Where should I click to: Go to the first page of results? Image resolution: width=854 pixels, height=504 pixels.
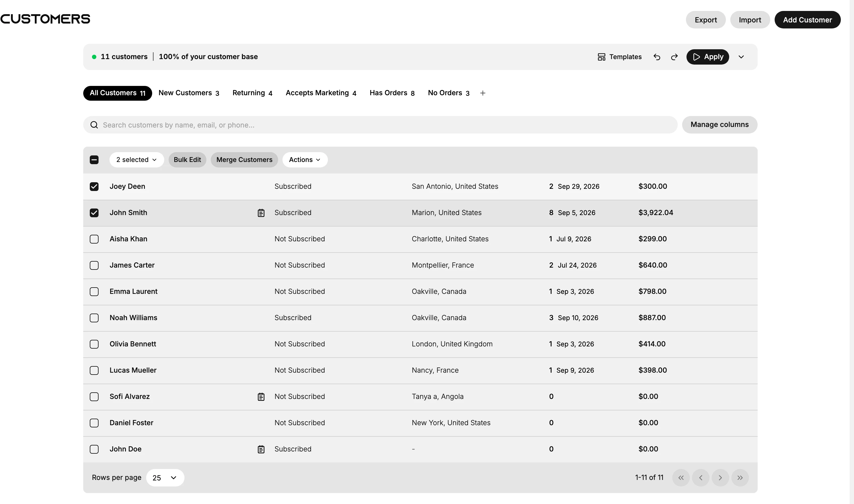(681, 478)
